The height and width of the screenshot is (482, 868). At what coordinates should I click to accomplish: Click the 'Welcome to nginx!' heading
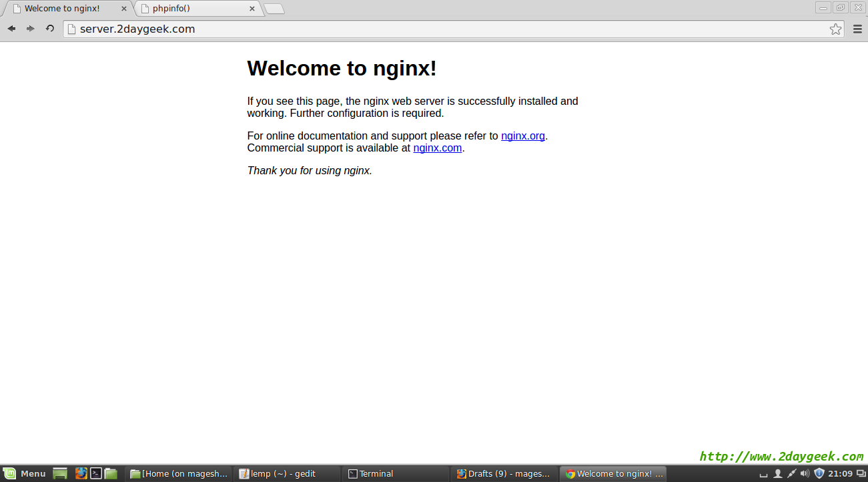342,68
